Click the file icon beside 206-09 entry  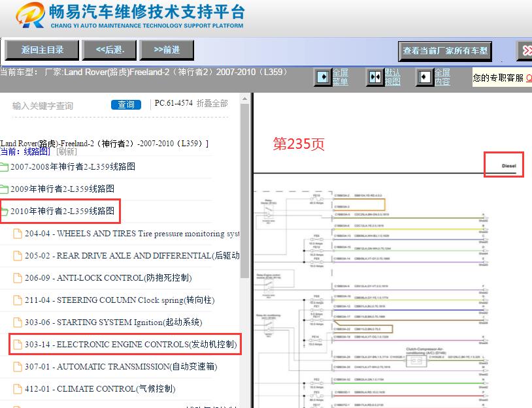pyautogui.click(x=17, y=278)
